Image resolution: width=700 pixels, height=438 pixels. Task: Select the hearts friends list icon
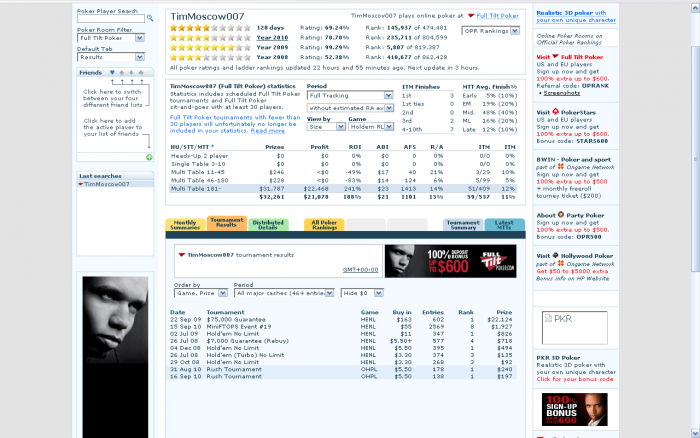click(112, 72)
